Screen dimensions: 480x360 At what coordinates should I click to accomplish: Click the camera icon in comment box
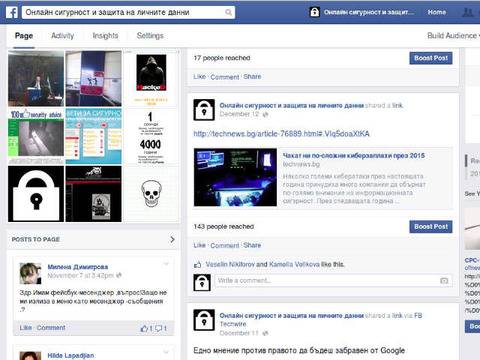pos(444,281)
